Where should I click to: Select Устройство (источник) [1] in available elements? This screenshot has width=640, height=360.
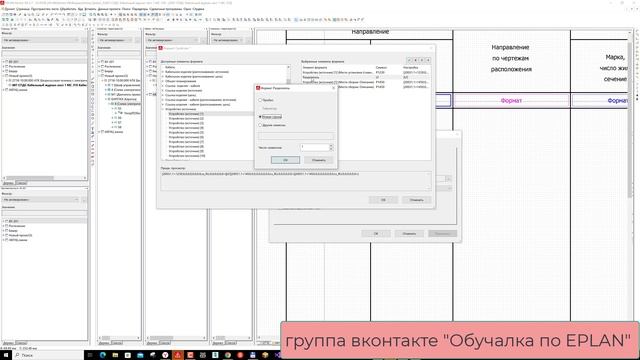[x=186, y=114]
